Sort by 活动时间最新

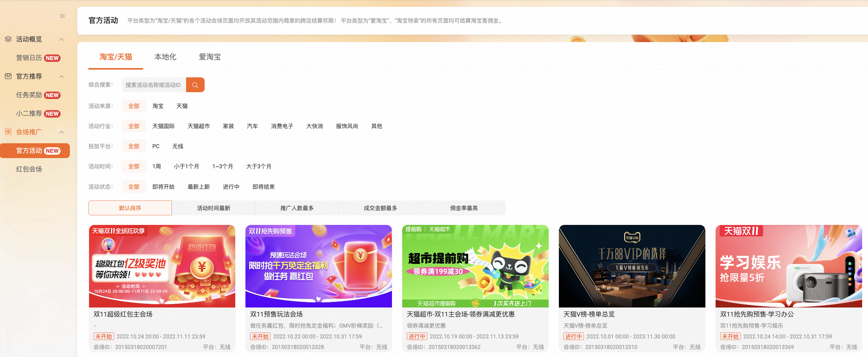pyautogui.click(x=214, y=208)
